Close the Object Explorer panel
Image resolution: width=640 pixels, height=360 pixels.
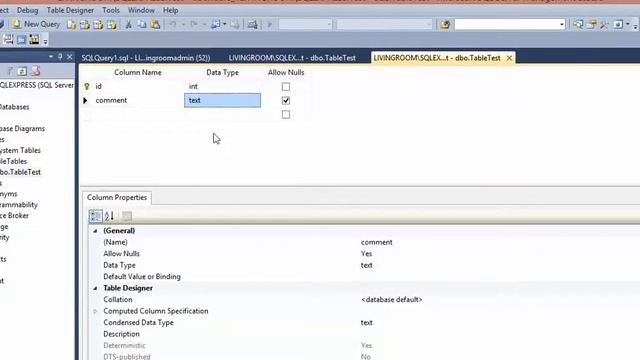69,57
